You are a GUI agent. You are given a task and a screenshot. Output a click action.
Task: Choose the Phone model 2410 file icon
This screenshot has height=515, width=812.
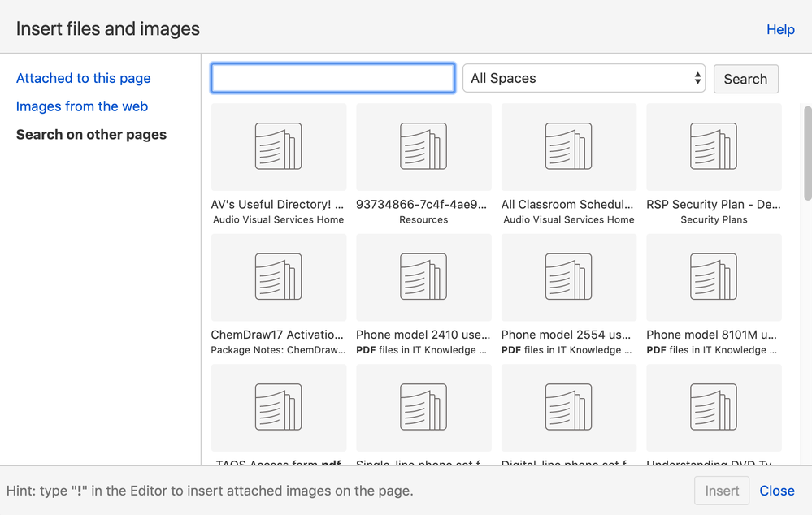[x=423, y=277]
